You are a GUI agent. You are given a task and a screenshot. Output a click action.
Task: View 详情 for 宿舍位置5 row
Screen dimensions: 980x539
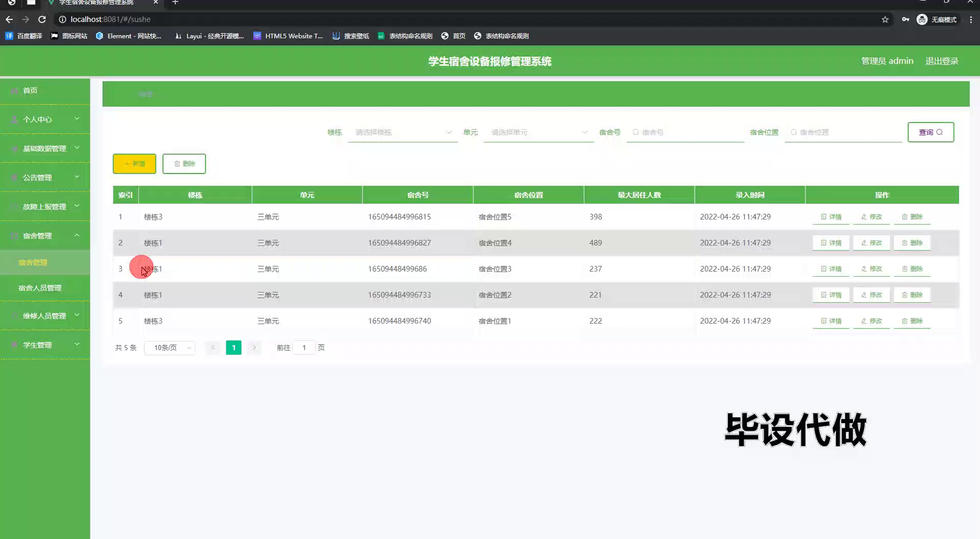point(831,217)
